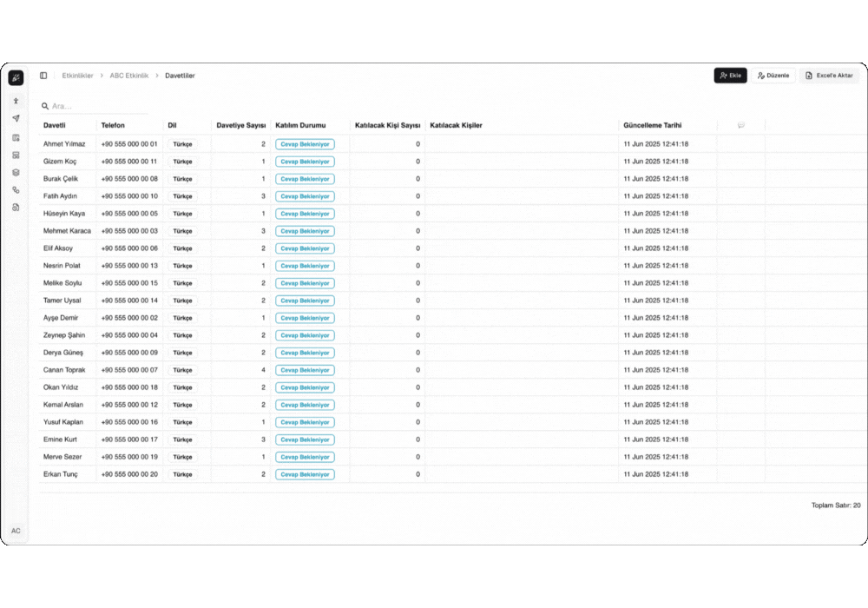Click the app logo icon in the sidebar
Image resolution: width=868 pixels, height=608 pixels.
coord(16,77)
